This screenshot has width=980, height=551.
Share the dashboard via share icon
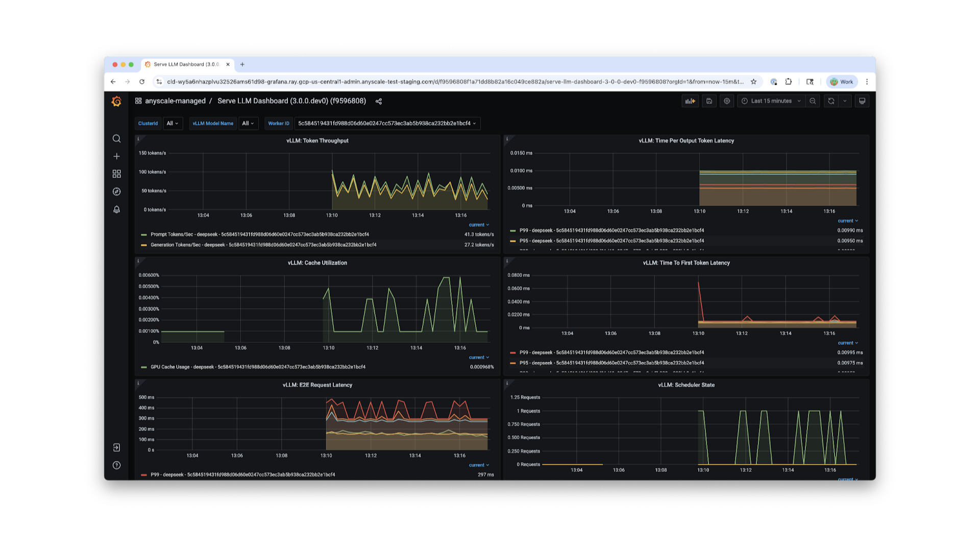(x=379, y=102)
